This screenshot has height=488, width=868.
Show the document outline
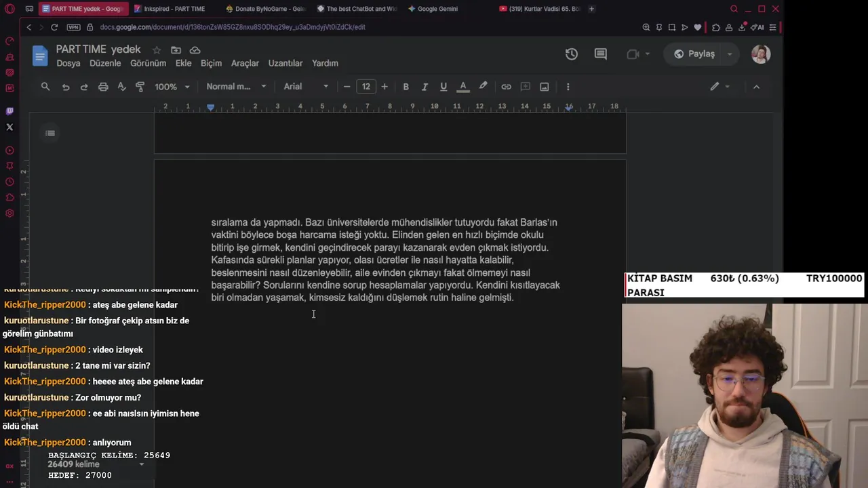point(50,133)
